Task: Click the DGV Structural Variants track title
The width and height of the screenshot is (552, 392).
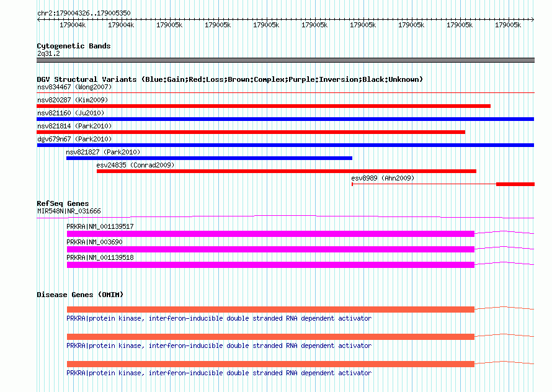Action: [229, 79]
